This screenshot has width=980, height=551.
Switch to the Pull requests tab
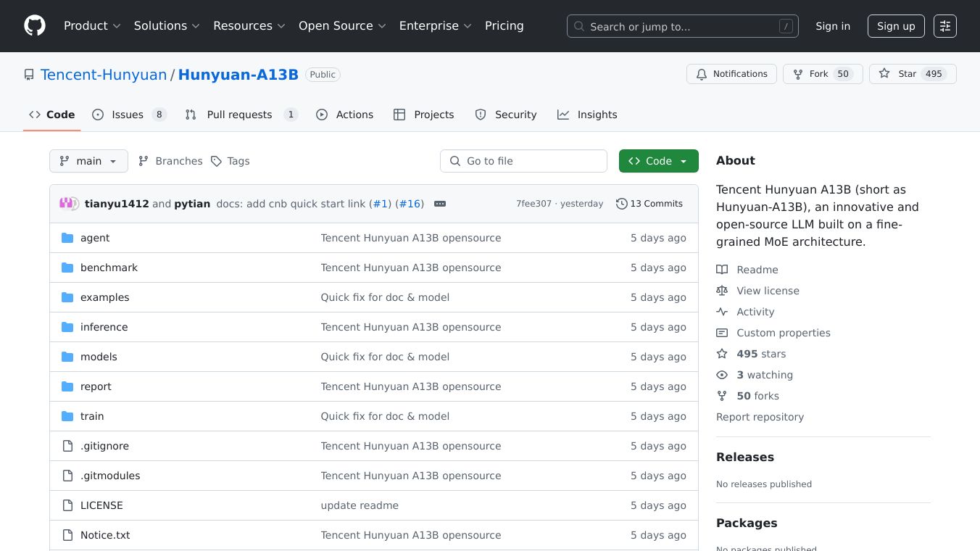[241, 115]
